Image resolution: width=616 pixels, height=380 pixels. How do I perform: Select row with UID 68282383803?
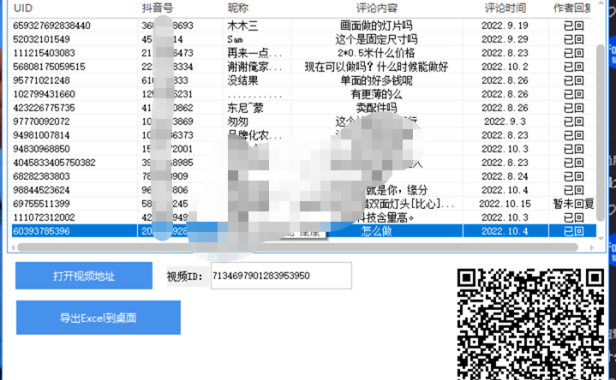[304, 176]
